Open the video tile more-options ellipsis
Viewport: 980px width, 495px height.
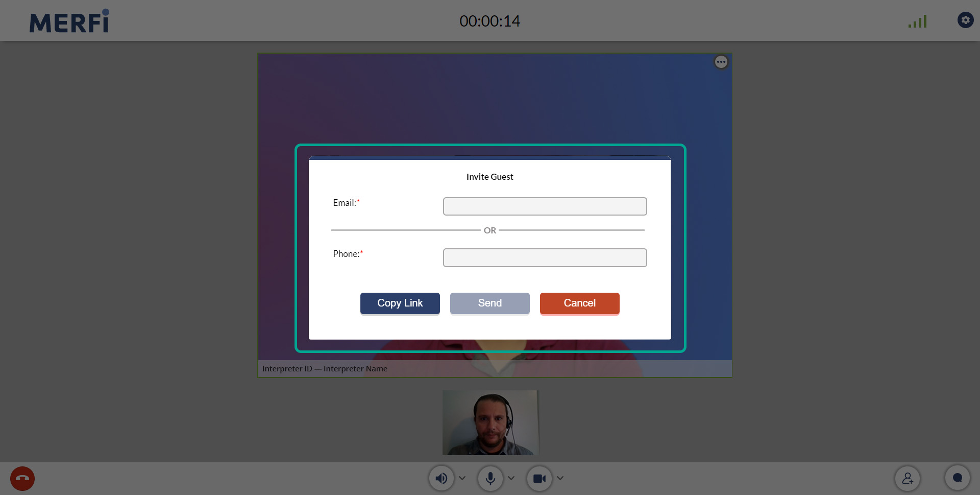tap(721, 62)
